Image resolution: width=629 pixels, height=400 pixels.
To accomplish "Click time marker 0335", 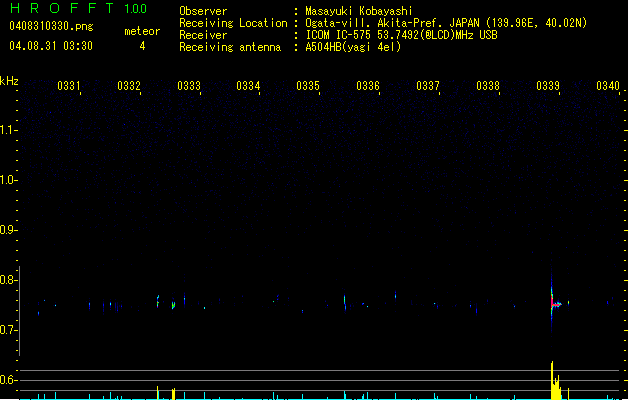I will [x=308, y=86].
